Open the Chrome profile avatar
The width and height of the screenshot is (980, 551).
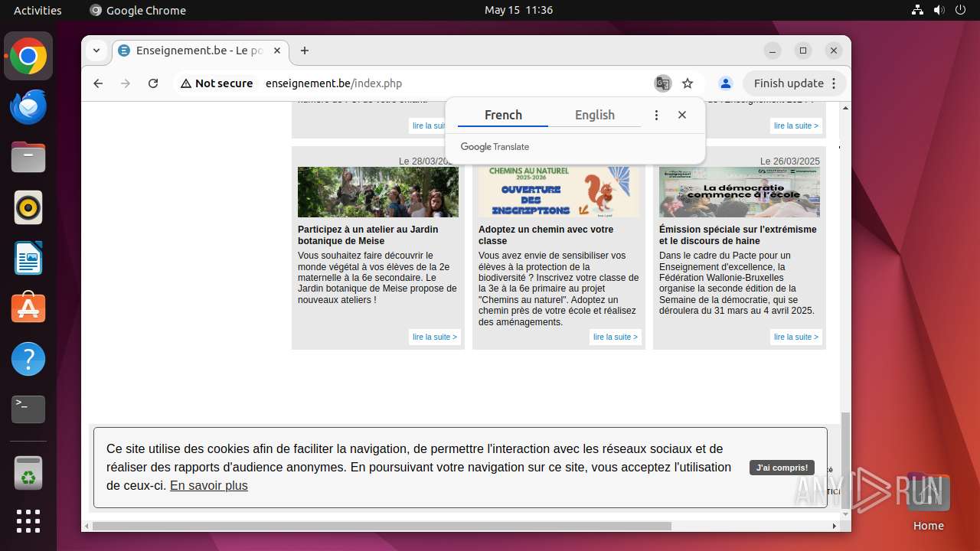726,83
